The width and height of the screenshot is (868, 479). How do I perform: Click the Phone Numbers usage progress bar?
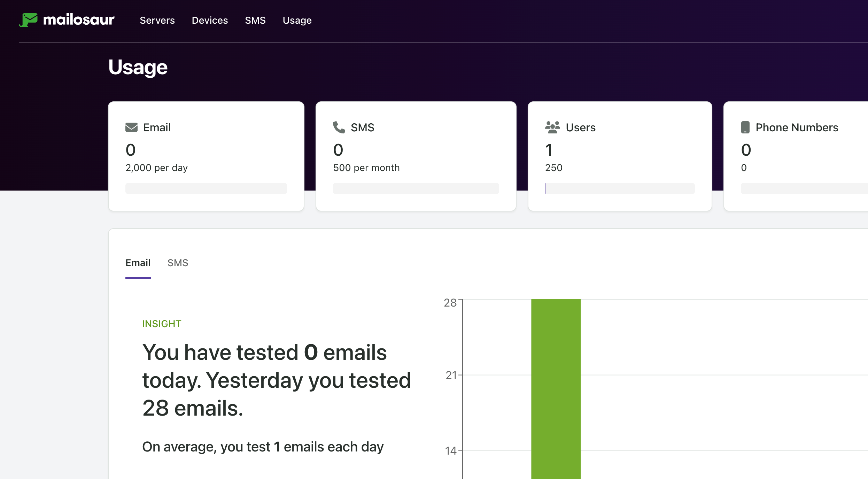(804, 188)
